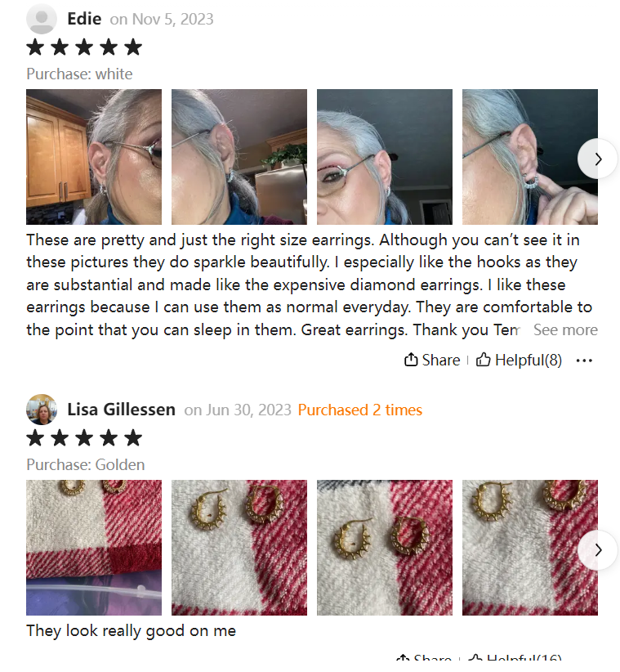
Task: Click Share on Lisa Gillessen's review
Action: click(424, 659)
